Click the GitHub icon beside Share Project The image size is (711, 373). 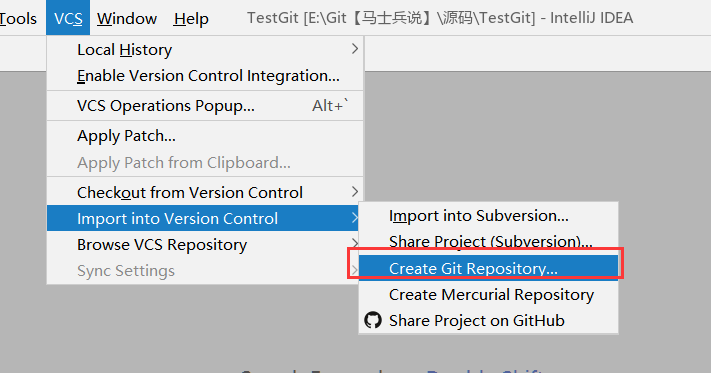(373, 320)
